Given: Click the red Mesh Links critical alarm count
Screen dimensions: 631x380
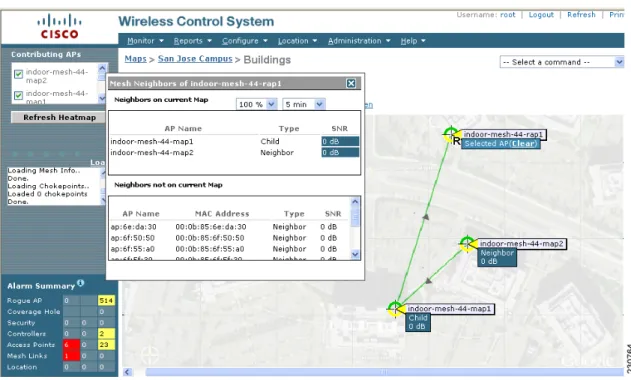Looking at the screenshot, I should click(71, 356).
